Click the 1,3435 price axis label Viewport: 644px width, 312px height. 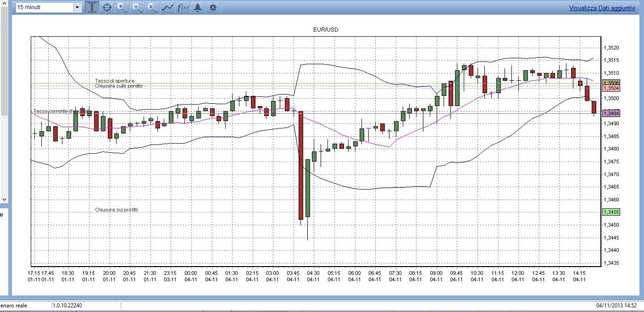pyautogui.click(x=612, y=263)
